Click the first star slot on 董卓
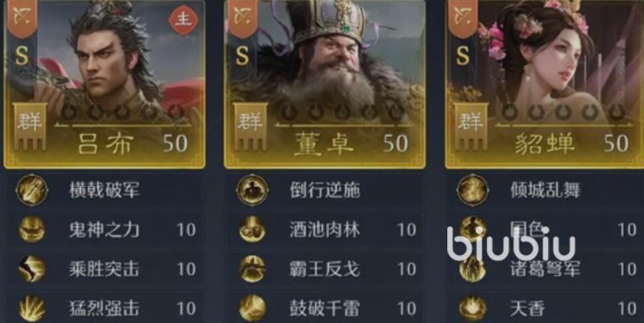Viewport: 644px width, 323px height. [288, 112]
